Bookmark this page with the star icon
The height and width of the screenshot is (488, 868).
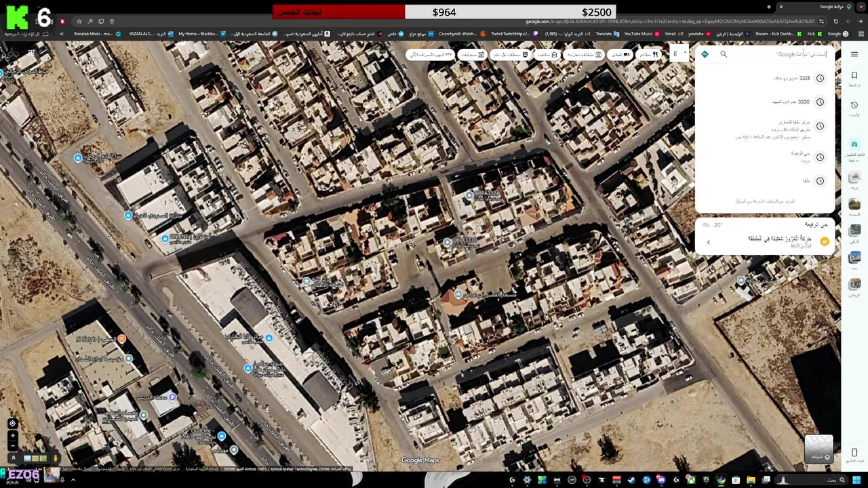79,22
